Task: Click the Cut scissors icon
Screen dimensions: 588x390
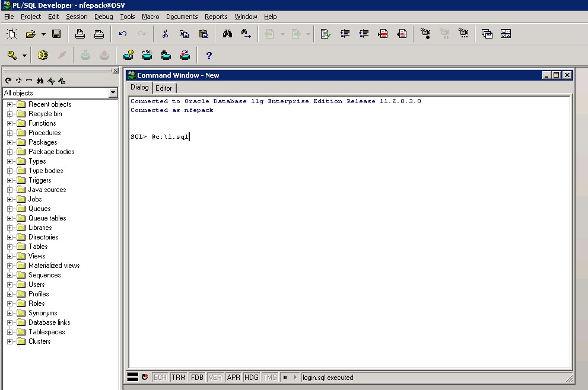Action: (165, 34)
